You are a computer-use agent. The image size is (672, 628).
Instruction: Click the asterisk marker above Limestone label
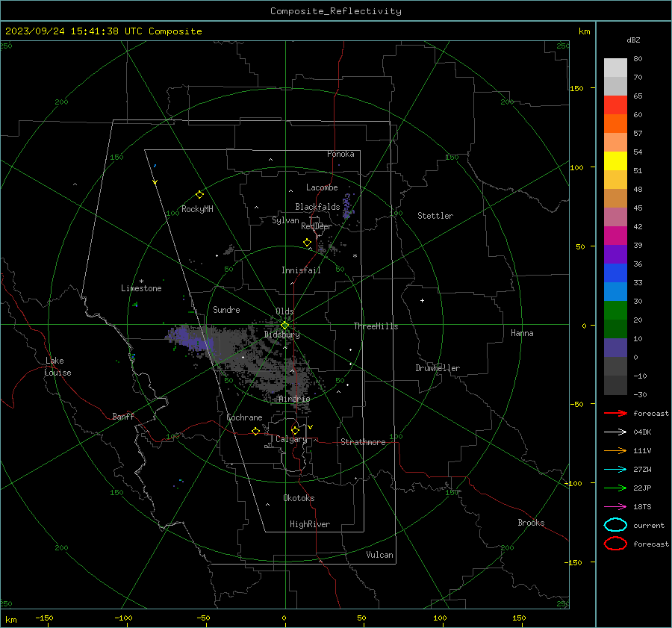pyautogui.click(x=141, y=282)
